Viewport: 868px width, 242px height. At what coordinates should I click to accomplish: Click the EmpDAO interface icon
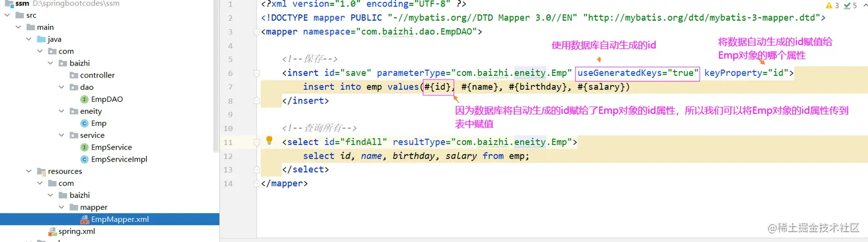pyautogui.click(x=84, y=99)
